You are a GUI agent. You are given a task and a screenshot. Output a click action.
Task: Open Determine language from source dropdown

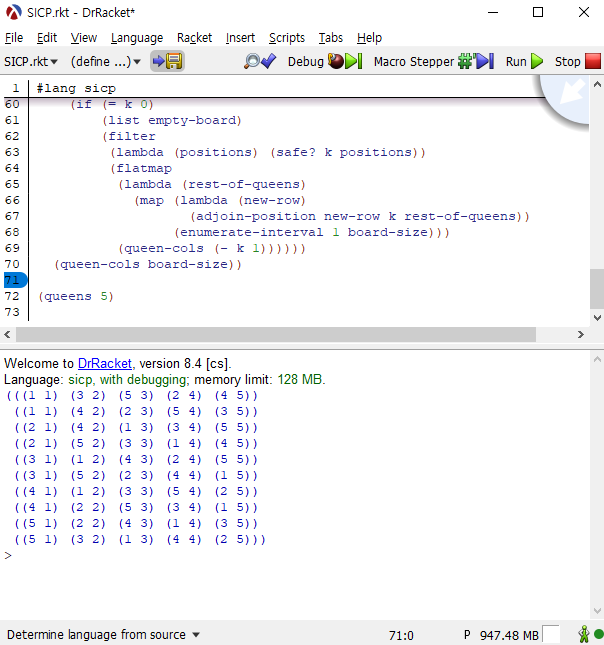click(104, 635)
